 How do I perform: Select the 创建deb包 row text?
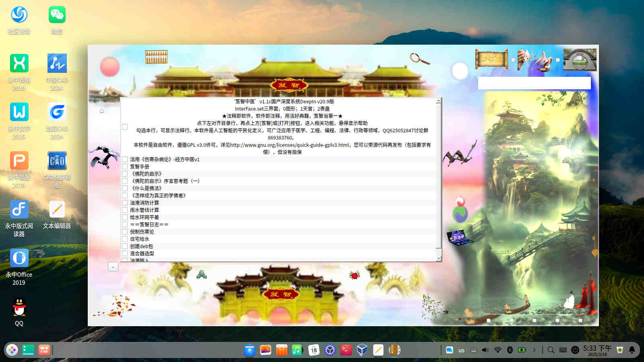click(141, 246)
